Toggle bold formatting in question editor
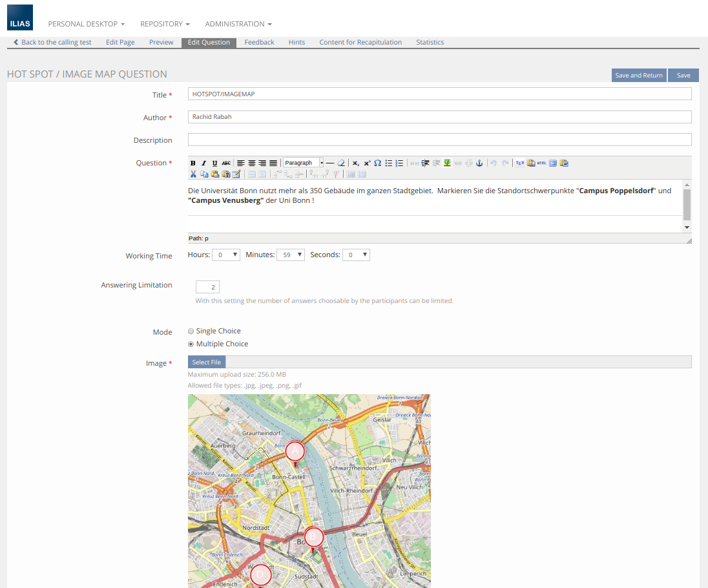 (193, 163)
